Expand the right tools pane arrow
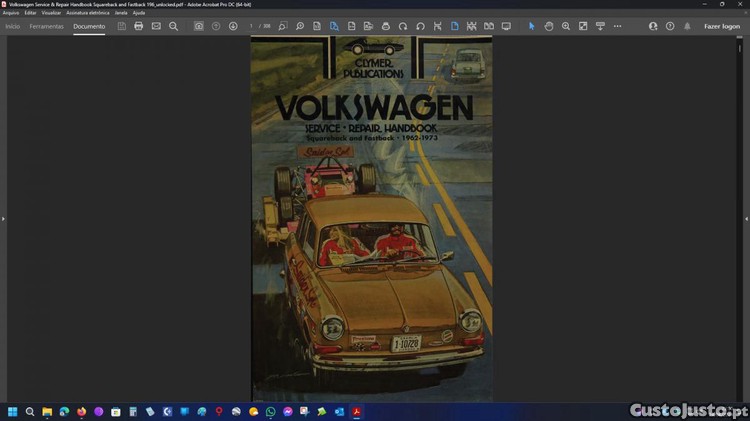Image resolution: width=750 pixels, height=421 pixels. [746, 218]
